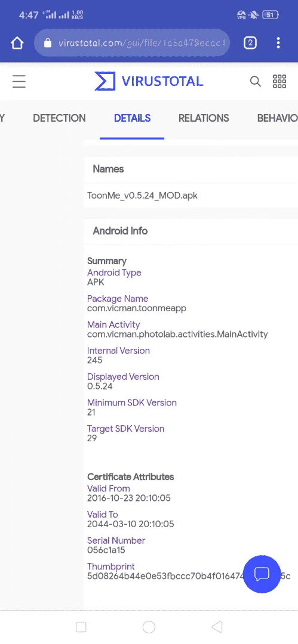Tap the Package Name label

click(118, 299)
